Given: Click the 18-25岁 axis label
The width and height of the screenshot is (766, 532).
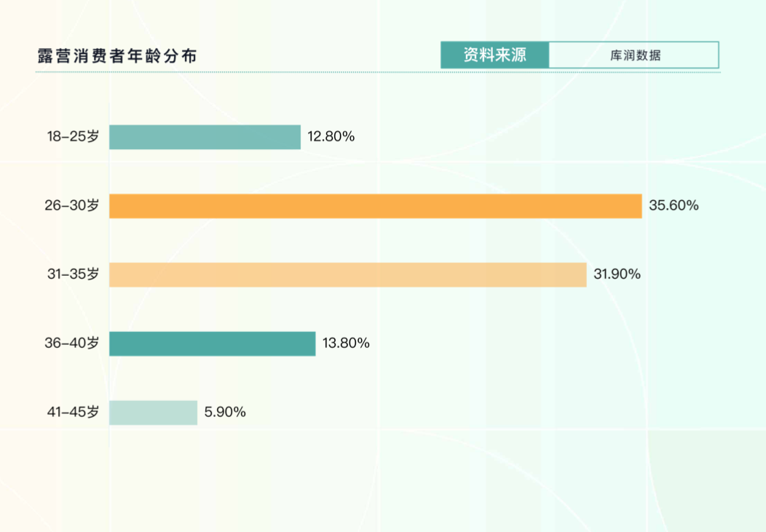Looking at the screenshot, I should click(72, 136).
